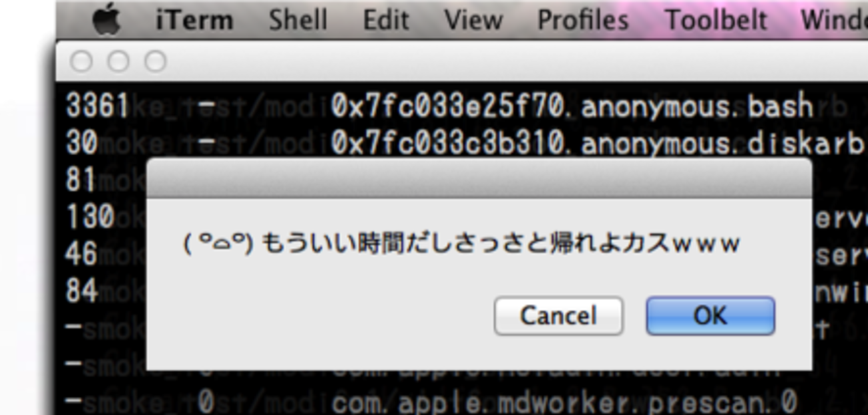The width and height of the screenshot is (868, 415).
Task: Minimize the iTerm window with middle button
Action: pos(118,62)
